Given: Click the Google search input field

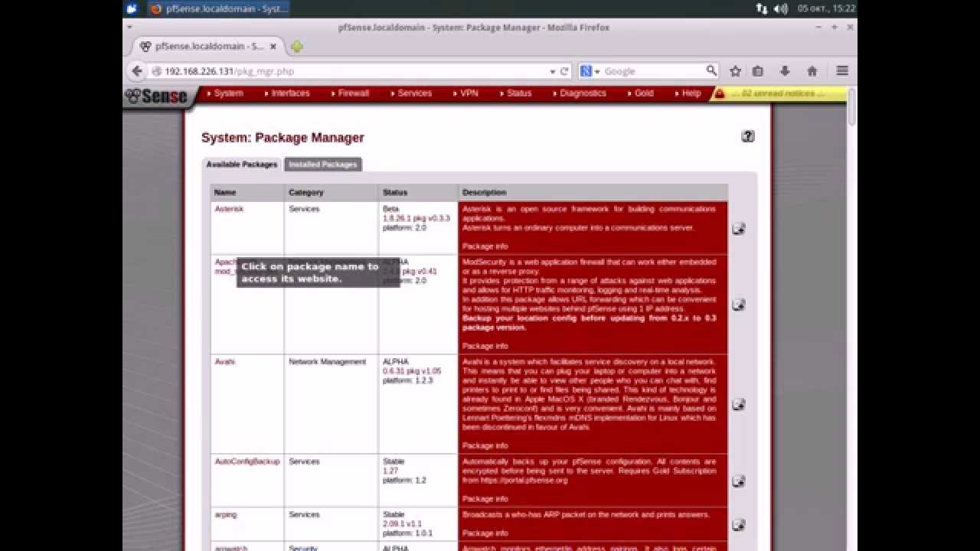Looking at the screenshot, I should coord(653,71).
